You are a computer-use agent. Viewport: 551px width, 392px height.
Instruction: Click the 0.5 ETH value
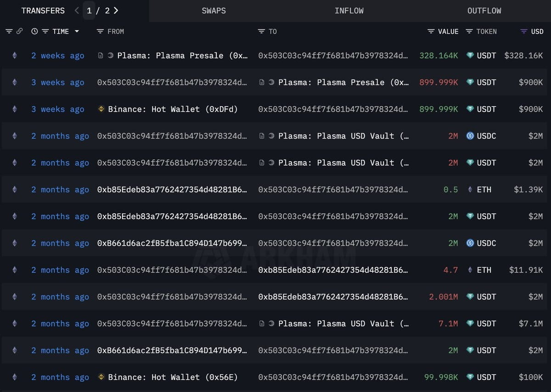click(450, 190)
